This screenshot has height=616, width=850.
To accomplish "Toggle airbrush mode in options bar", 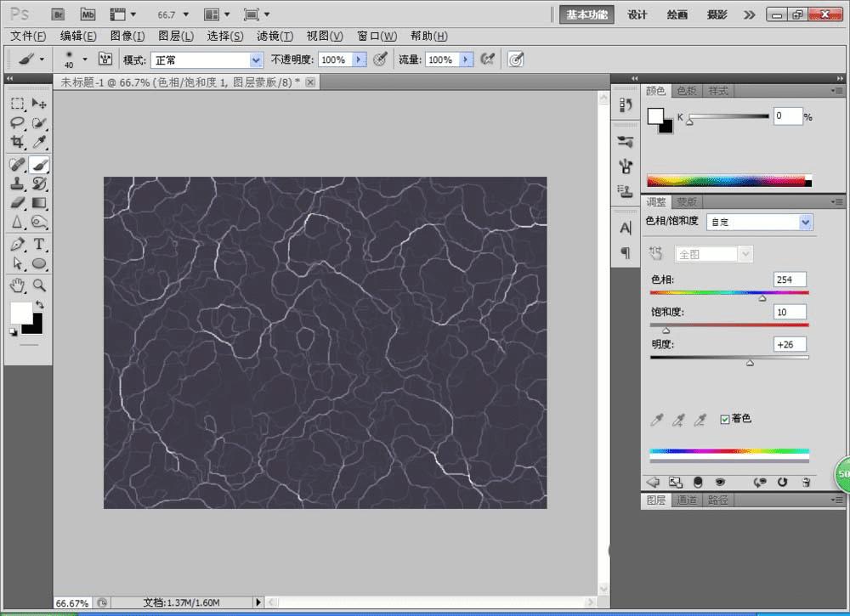I will click(x=488, y=59).
